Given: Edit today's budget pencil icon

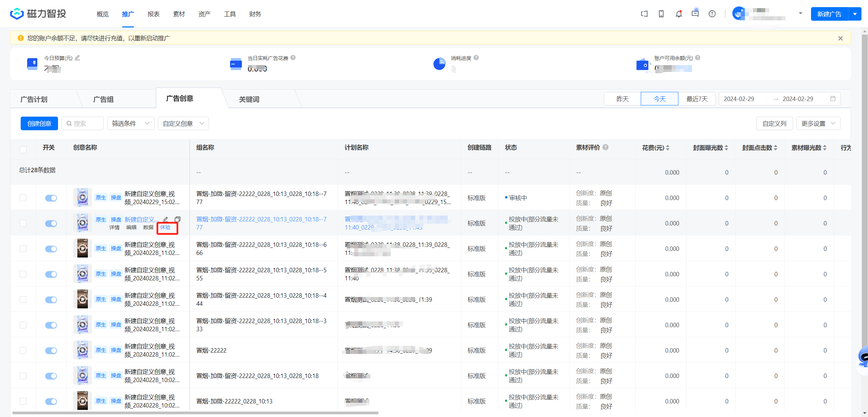Looking at the screenshot, I should tap(77, 58).
